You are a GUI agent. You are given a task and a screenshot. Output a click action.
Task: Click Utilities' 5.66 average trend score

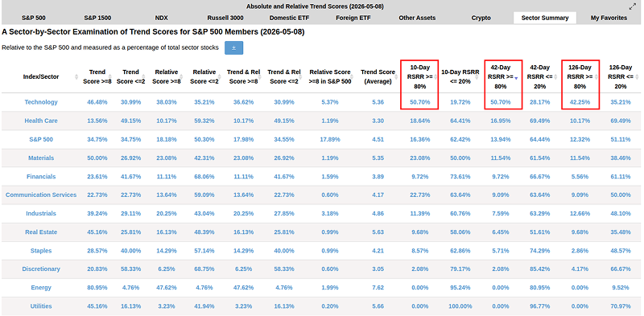point(378,306)
